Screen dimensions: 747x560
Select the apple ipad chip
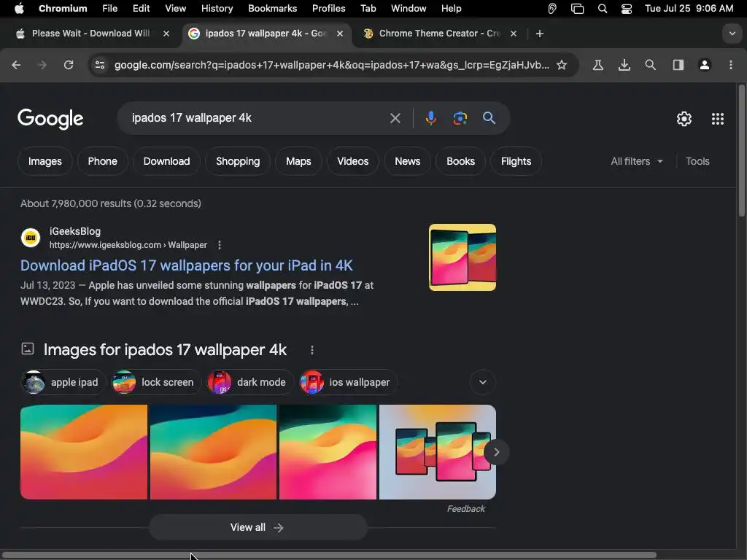tap(63, 382)
